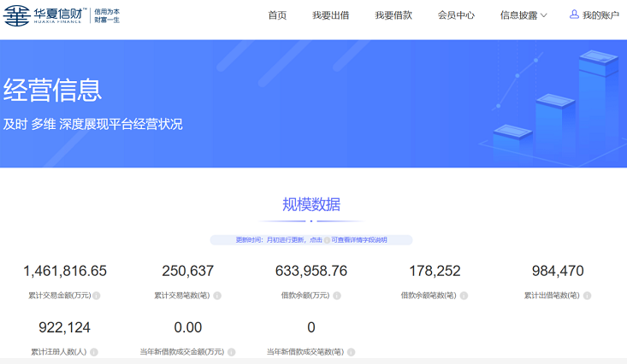Click info icon beside 当年新增成交金额(万元)

click(230, 352)
